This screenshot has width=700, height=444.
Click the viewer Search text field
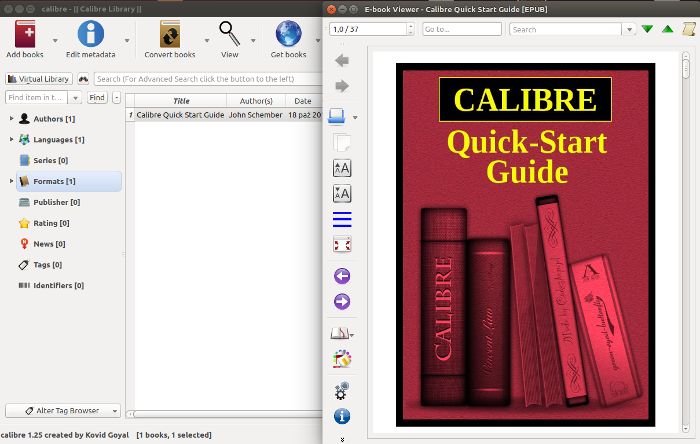tap(566, 29)
